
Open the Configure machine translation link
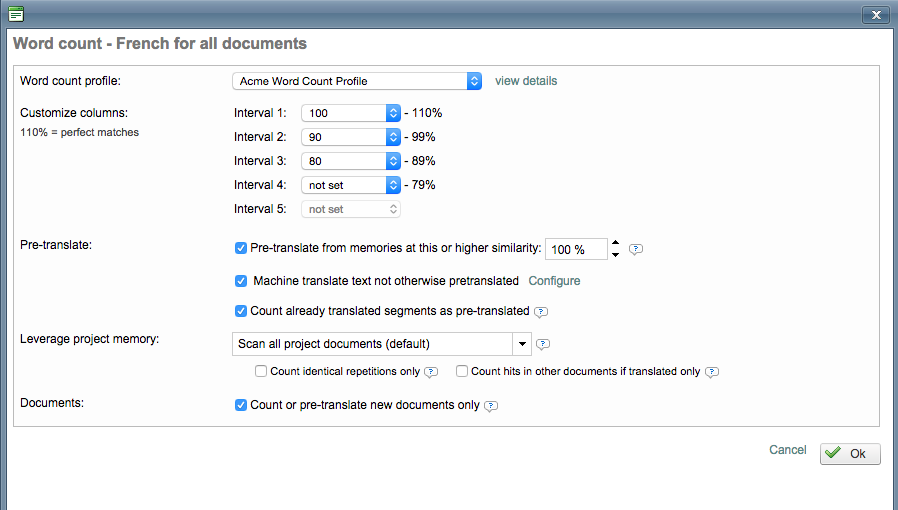click(554, 281)
